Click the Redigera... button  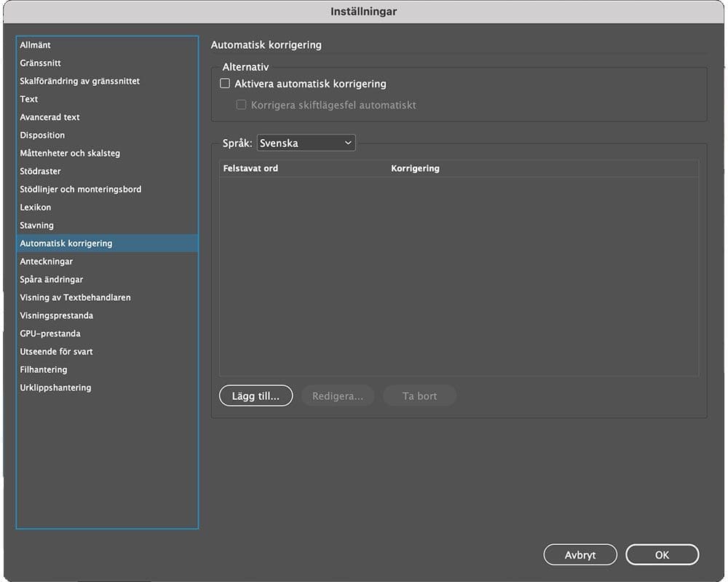338,396
